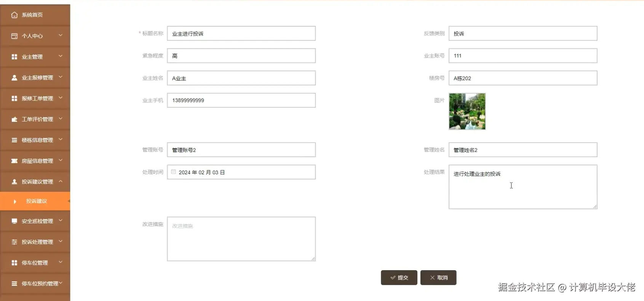Click the 管理姓名 input field
644x301 pixels.
click(x=523, y=150)
